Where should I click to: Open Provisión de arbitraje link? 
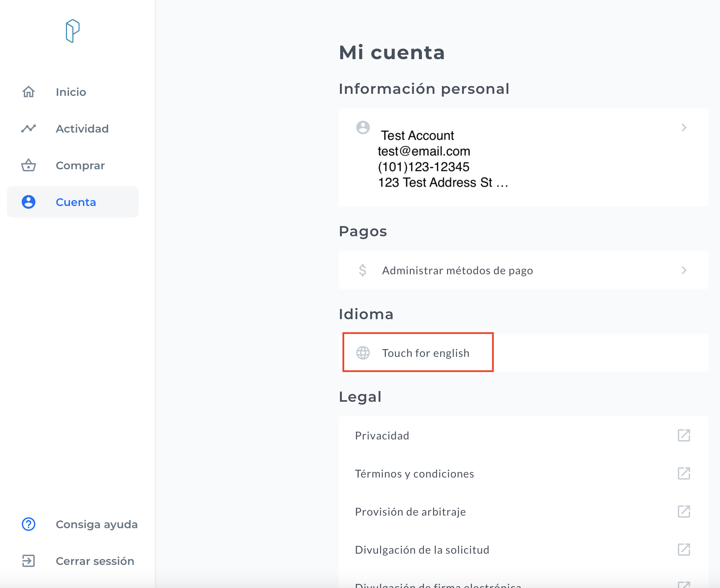(x=524, y=512)
